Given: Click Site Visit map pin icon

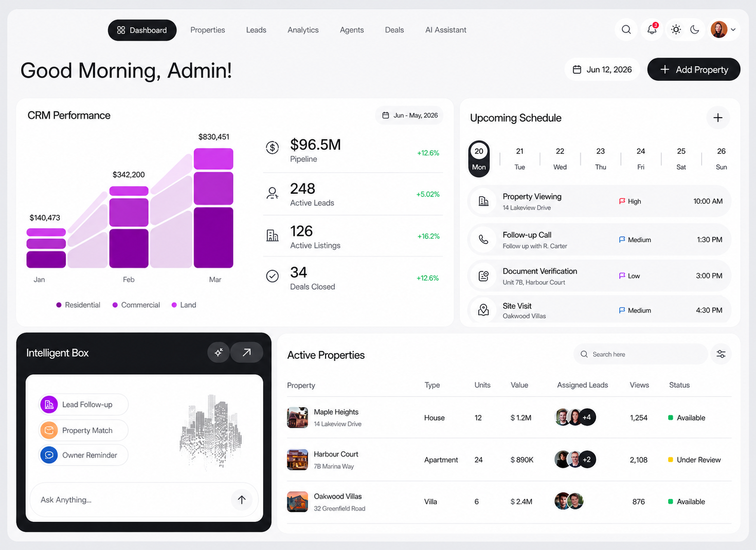Looking at the screenshot, I should point(483,310).
